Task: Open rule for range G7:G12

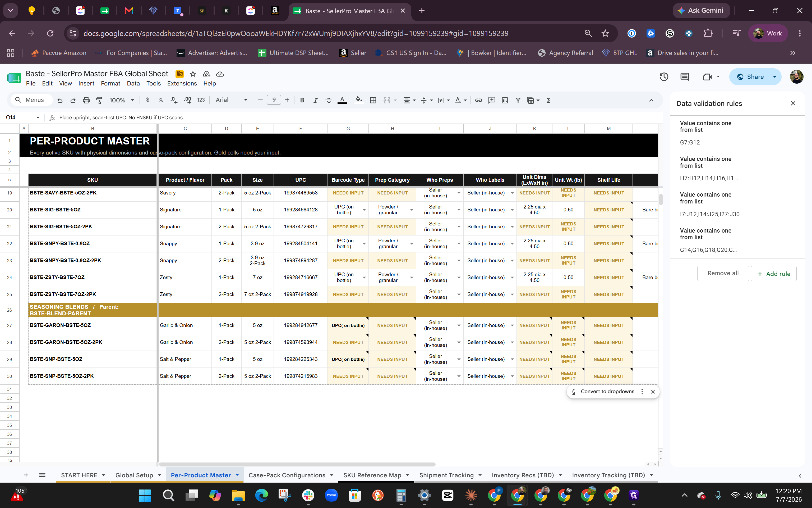Action: (737, 133)
